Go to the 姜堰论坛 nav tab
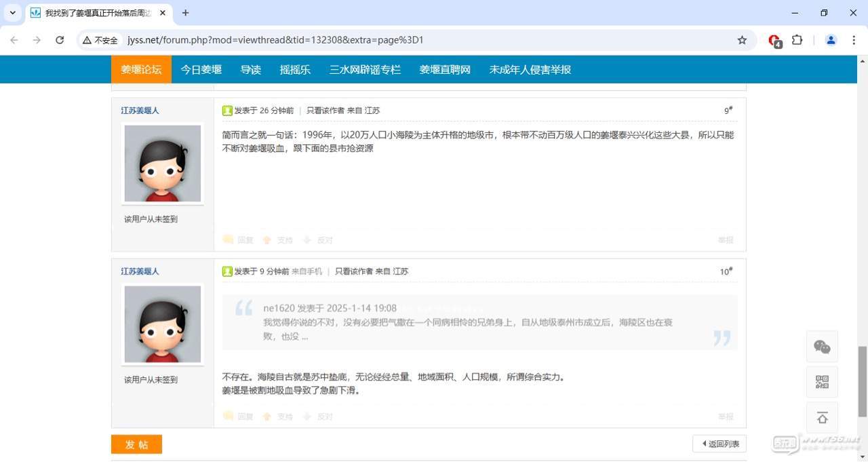The height and width of the screenshot is (462, 868). 141,69
